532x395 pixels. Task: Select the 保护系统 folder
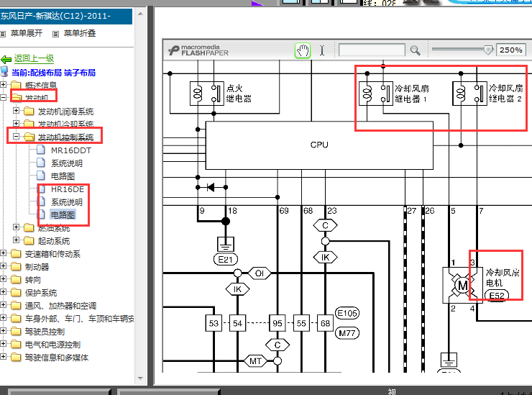[41, 293]
